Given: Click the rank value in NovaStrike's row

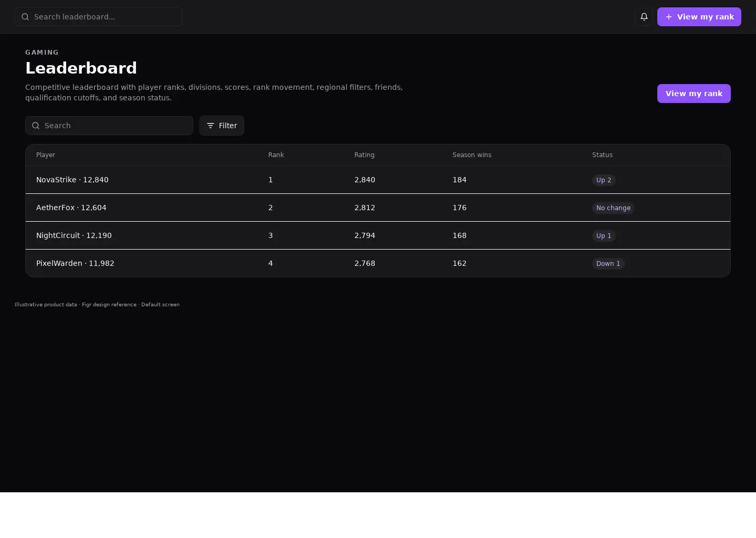Looking at the screenshot, I should pos(270,180).
